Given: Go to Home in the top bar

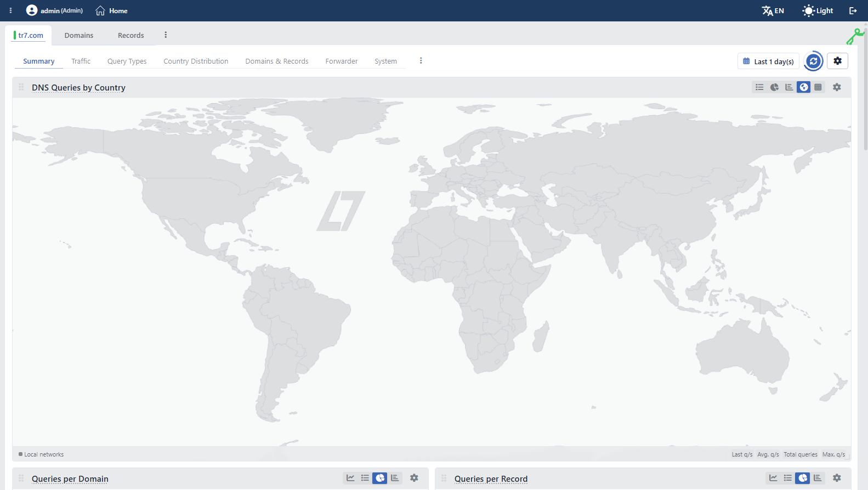Looking at the screenshot, I should pos(111,10).
